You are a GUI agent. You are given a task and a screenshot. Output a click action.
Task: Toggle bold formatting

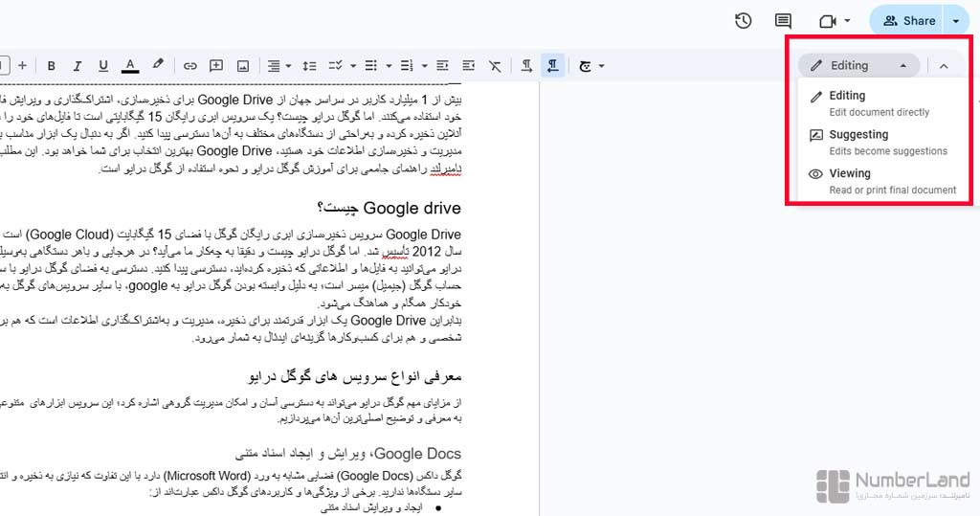pyautogui.click(x=52, y=66)
